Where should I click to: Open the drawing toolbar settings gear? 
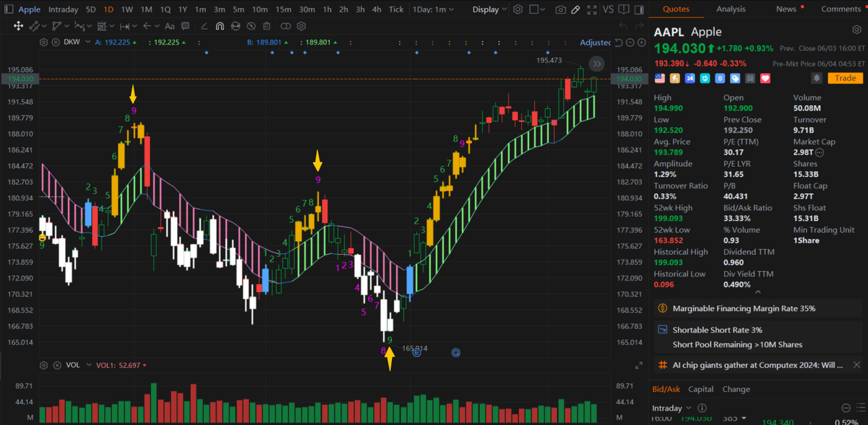point(301,26)
